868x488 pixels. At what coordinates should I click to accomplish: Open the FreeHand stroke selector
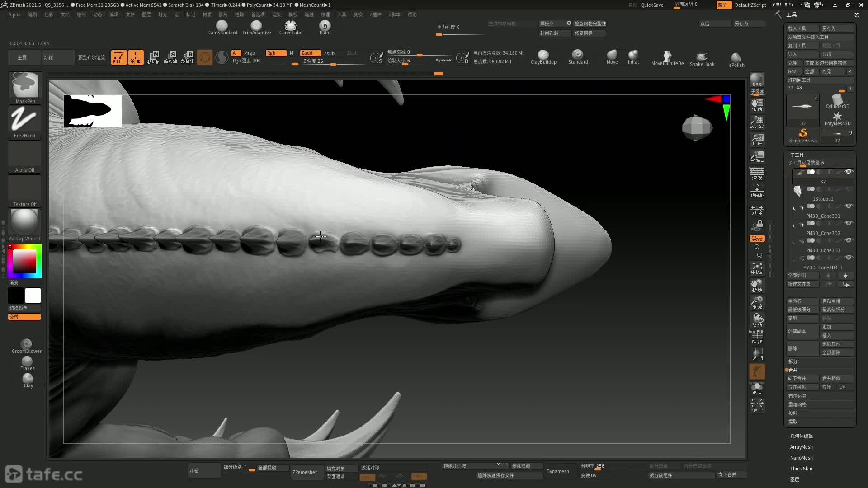point(25,122)
